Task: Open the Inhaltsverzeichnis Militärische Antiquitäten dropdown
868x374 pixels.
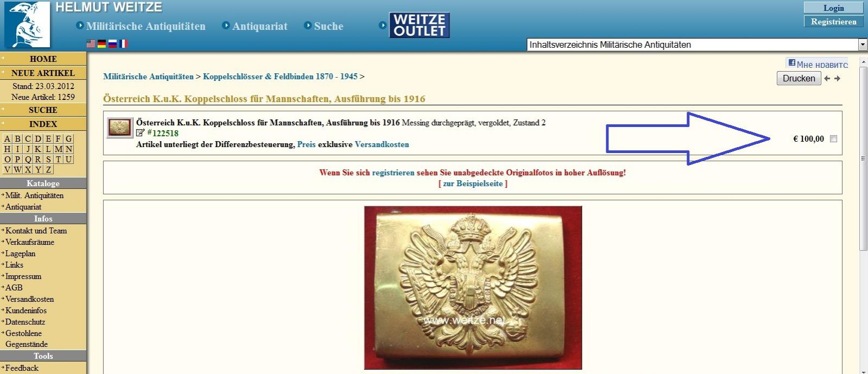Action: click(697, 45)
